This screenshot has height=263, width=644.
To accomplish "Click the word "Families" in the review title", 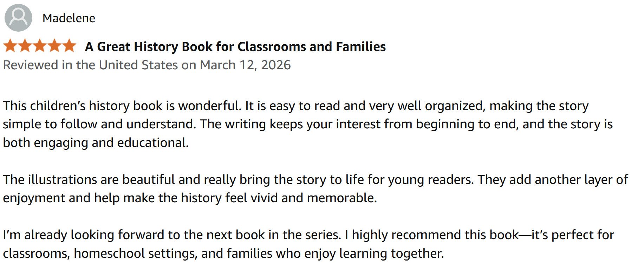I will pyautogui.click(x=360, y=47).
